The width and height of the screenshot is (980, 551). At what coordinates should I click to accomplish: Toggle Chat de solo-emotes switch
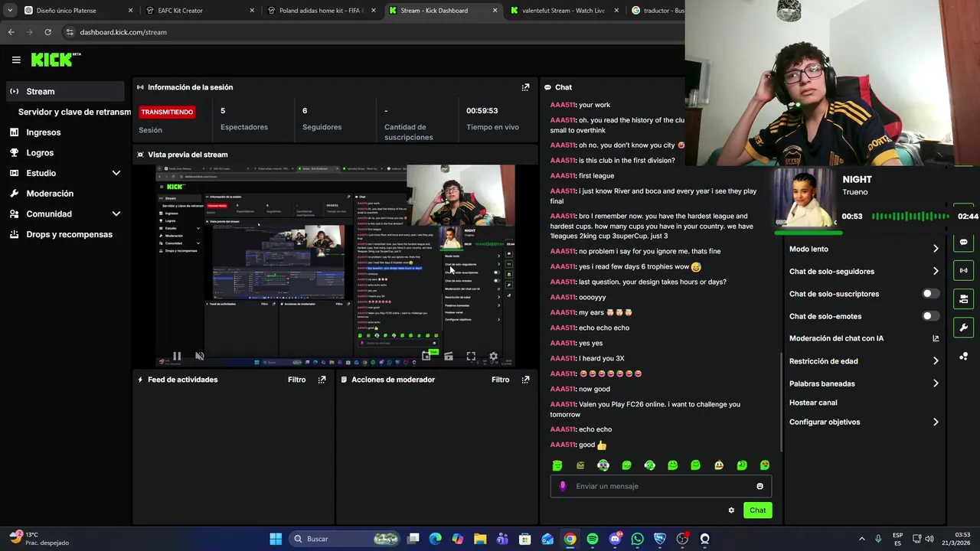[931, 316]
